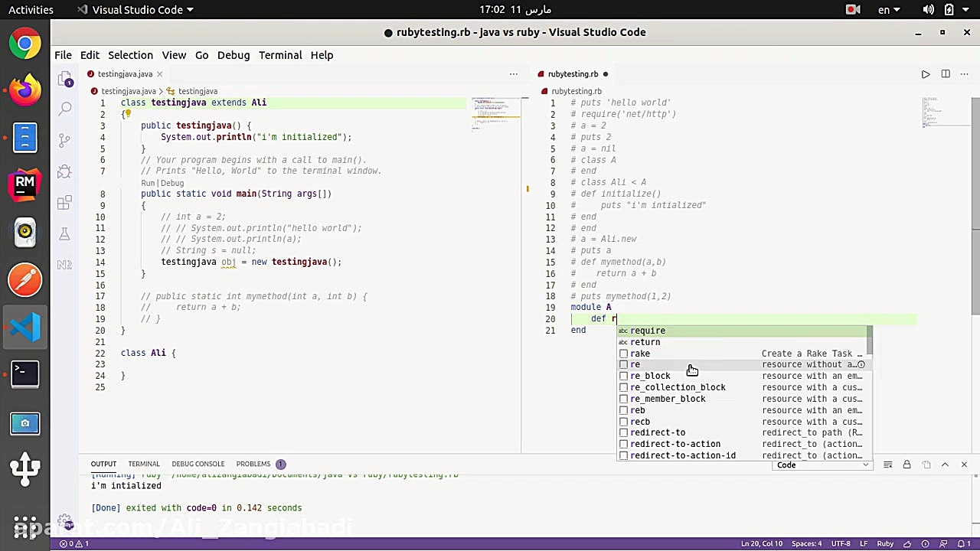
Task: Open the Code output channel dropdown
Action: click(x=822, y=465)
